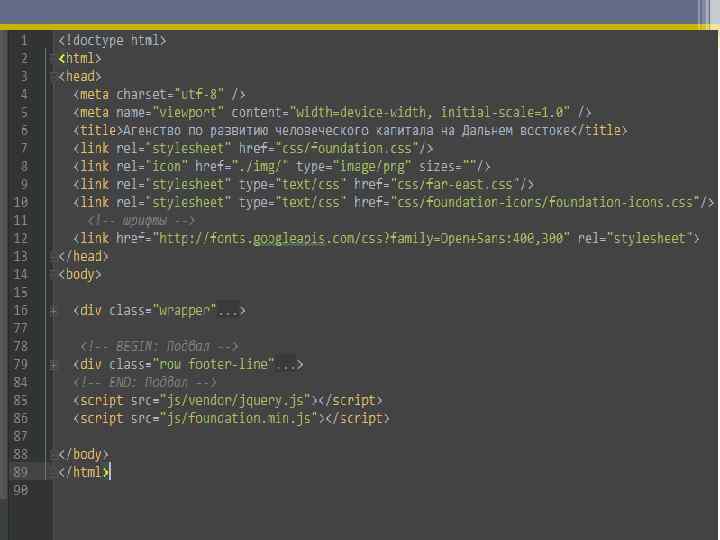Screen dimensions: 720x540
Task: Click the meta name="viewport" line
Action: [332, 112]
